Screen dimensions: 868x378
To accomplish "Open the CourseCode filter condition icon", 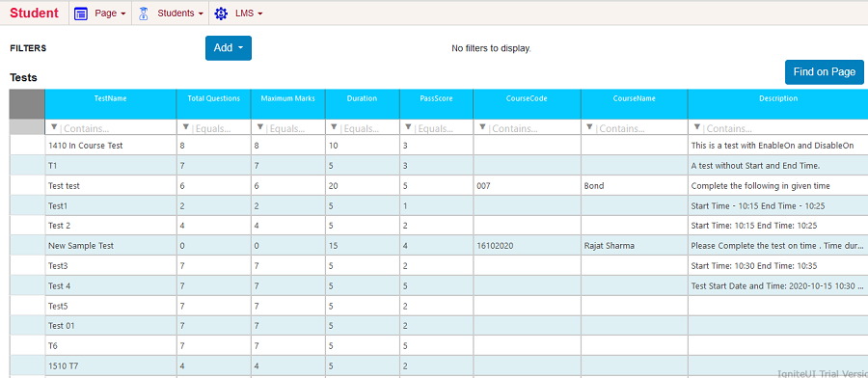I will coord(482,127).
